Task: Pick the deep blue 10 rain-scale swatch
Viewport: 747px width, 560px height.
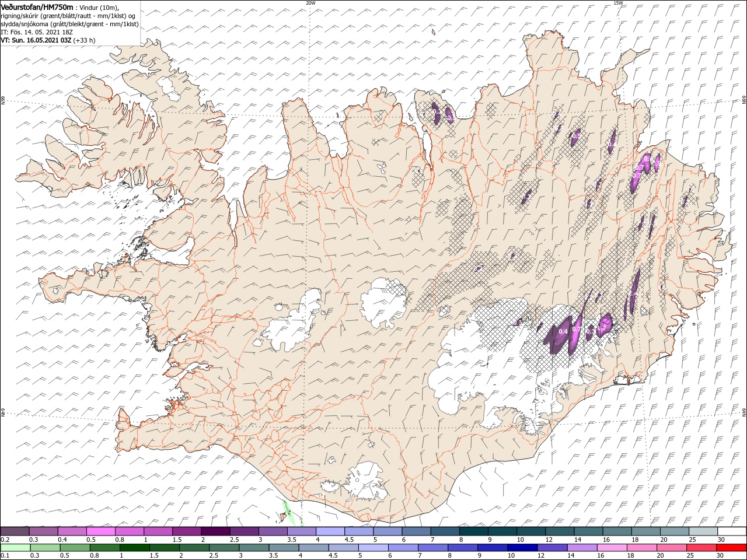Action: [x=522, y=548]
